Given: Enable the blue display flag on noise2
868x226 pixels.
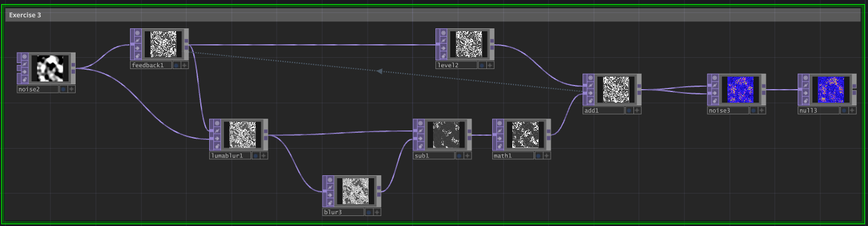Looking at the screenshot, I should tap(63, 89).
